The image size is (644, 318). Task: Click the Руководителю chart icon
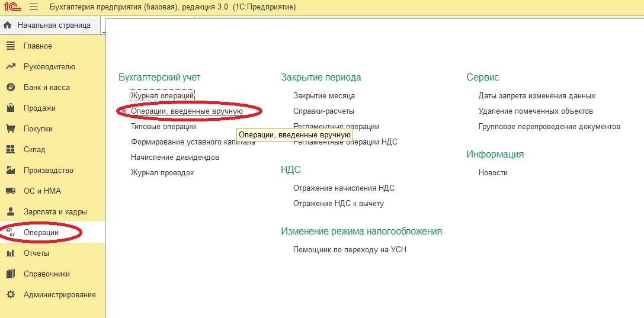pos(10,67)
